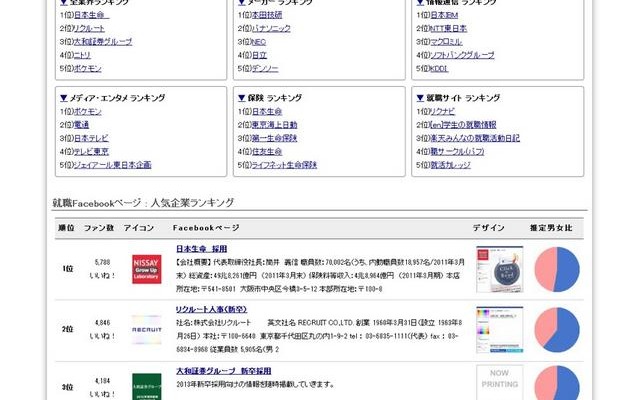Open ニトリ in the all-industry ranking
Image resolution: width=640 pixels, height=400 pixels.
click(82, 55)
